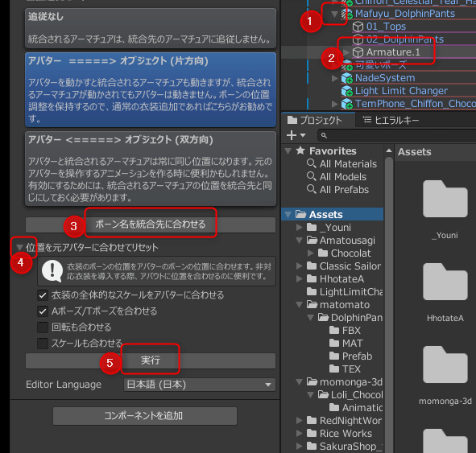Click ボーン名を統合先に合わせる button
The width and height of the screenshot is (476, 453).
pyautogui.click(x=151, y=224)
